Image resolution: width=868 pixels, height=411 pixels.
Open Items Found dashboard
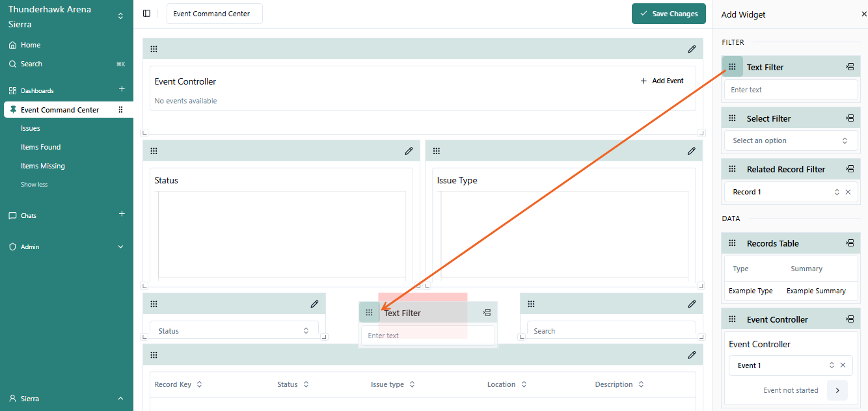coord(40,147)
